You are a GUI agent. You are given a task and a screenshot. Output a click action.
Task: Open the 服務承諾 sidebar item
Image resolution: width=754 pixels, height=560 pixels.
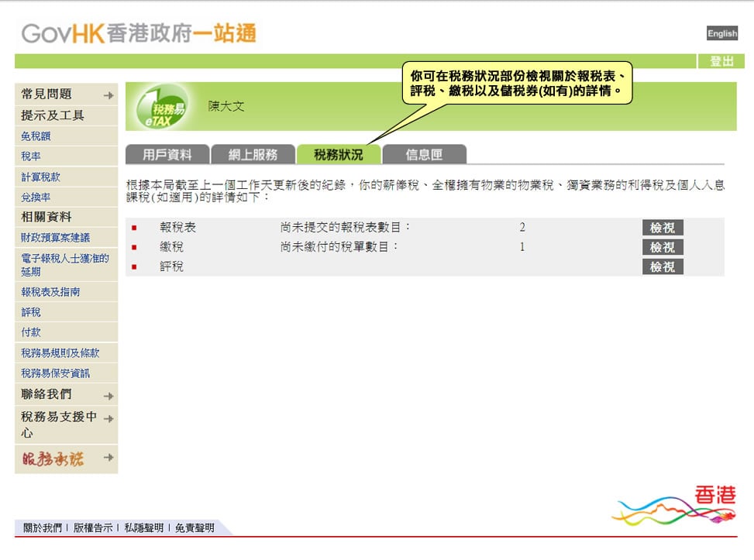tap(51, 459)
